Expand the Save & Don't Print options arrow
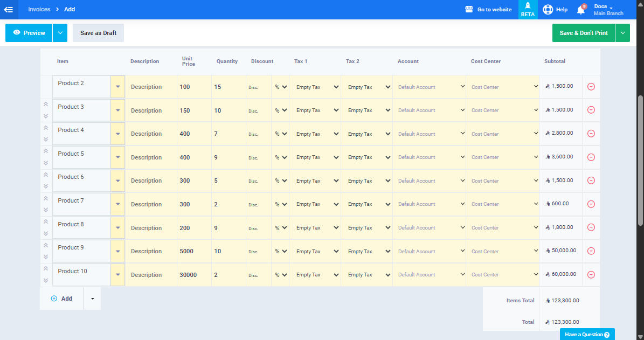Screen dimensions: 644x340 622,33
